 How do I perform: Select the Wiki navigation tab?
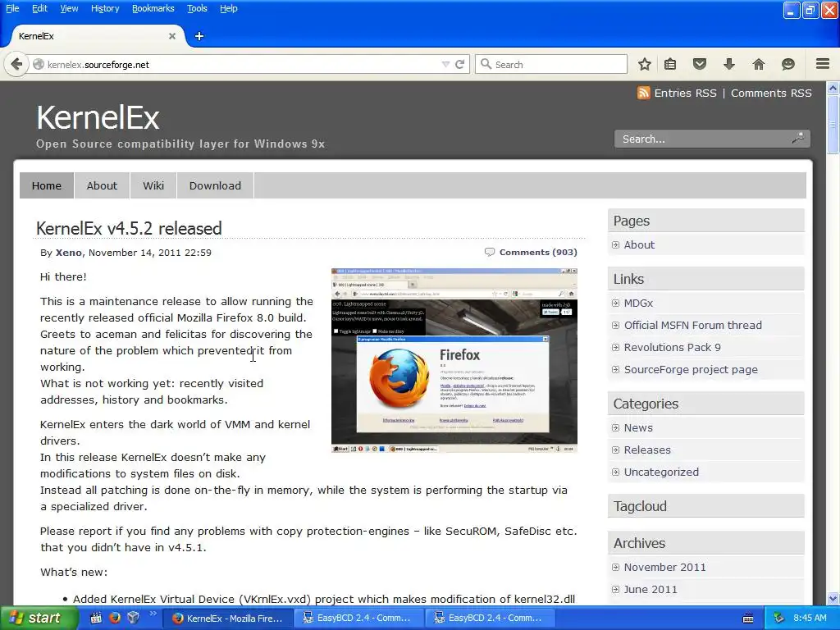point(153,185)
